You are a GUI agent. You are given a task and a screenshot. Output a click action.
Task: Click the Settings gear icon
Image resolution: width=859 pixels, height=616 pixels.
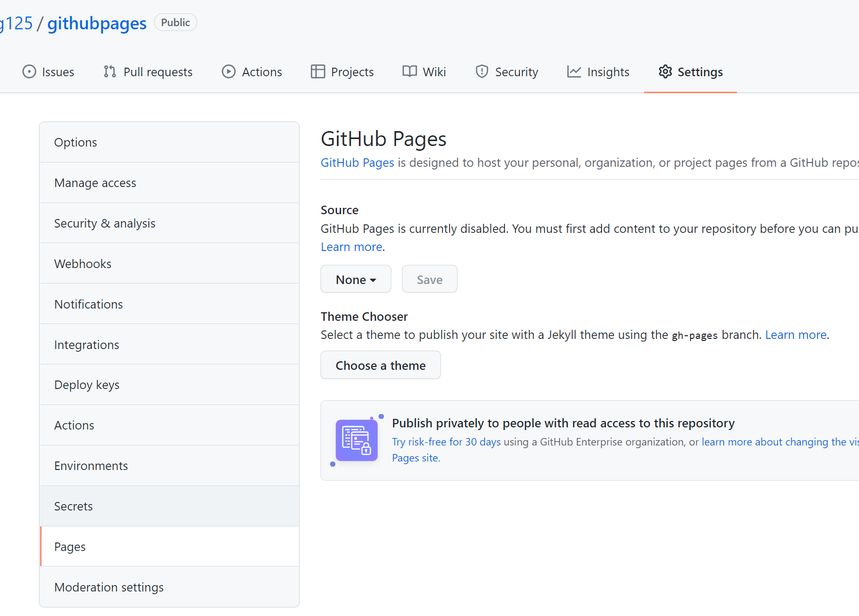click(665, 71)
